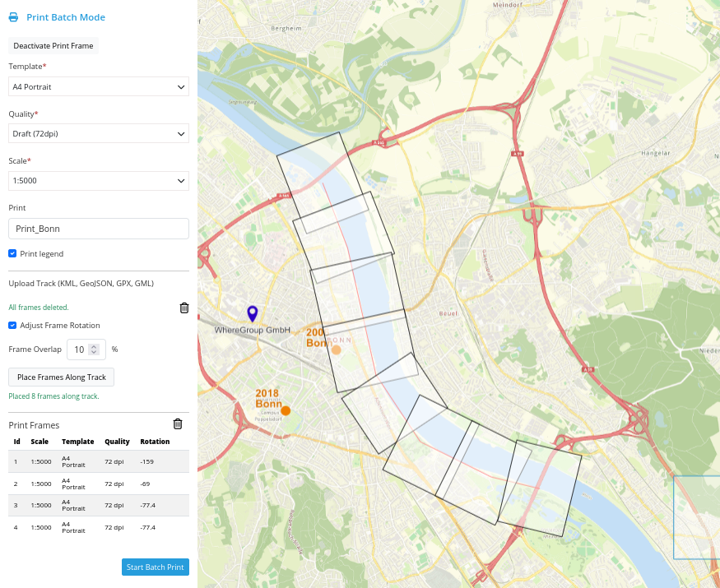Screen dimensions: 720x588
Task: Select print frame row with Id 3
Action: coord(99,505)
